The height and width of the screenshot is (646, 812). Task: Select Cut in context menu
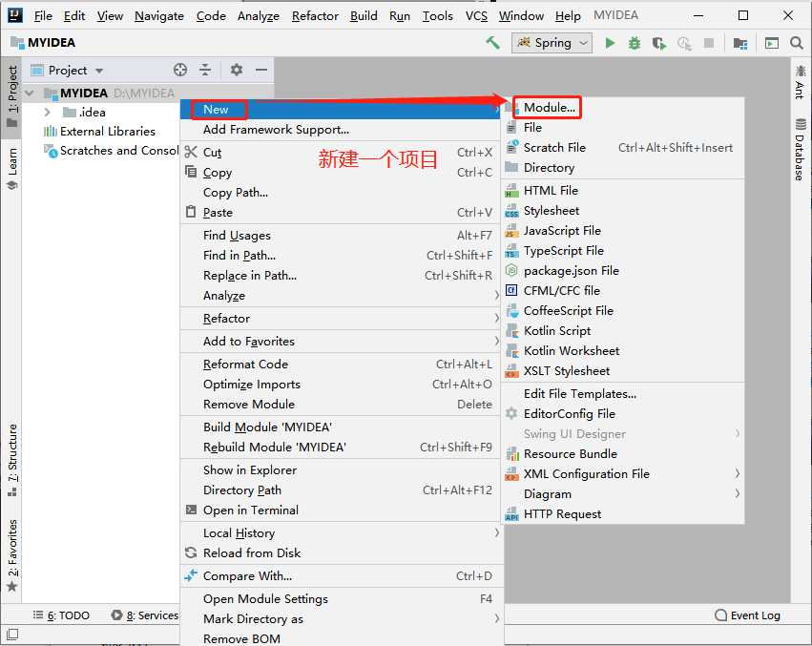[341, 153]
